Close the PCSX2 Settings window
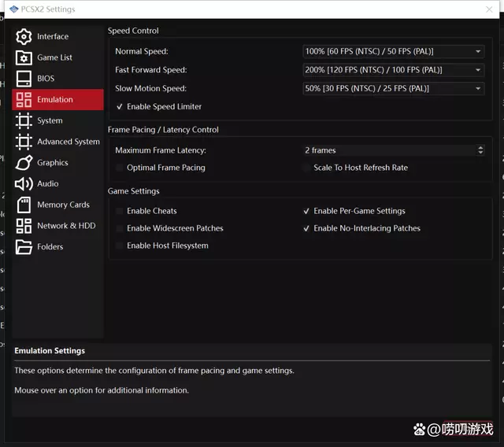Screen dimensions: 504x447 click(489, 9)
